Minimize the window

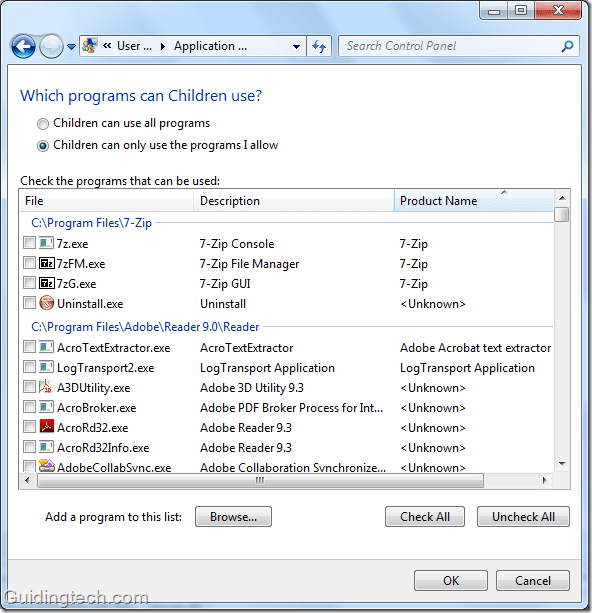493,11
